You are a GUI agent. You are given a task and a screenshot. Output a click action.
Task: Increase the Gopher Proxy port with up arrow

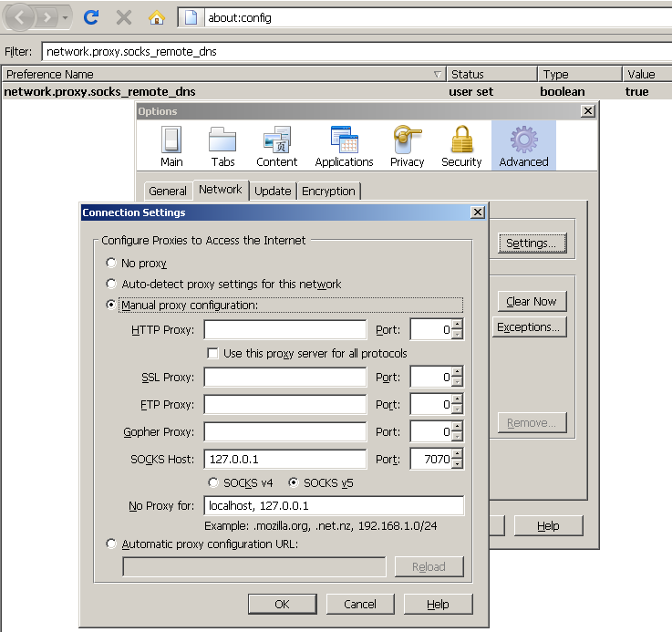pos(458,427)
